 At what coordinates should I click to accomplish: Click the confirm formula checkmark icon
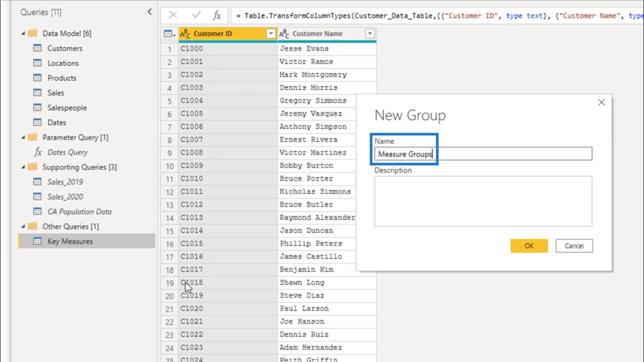(x=196, y=15)
